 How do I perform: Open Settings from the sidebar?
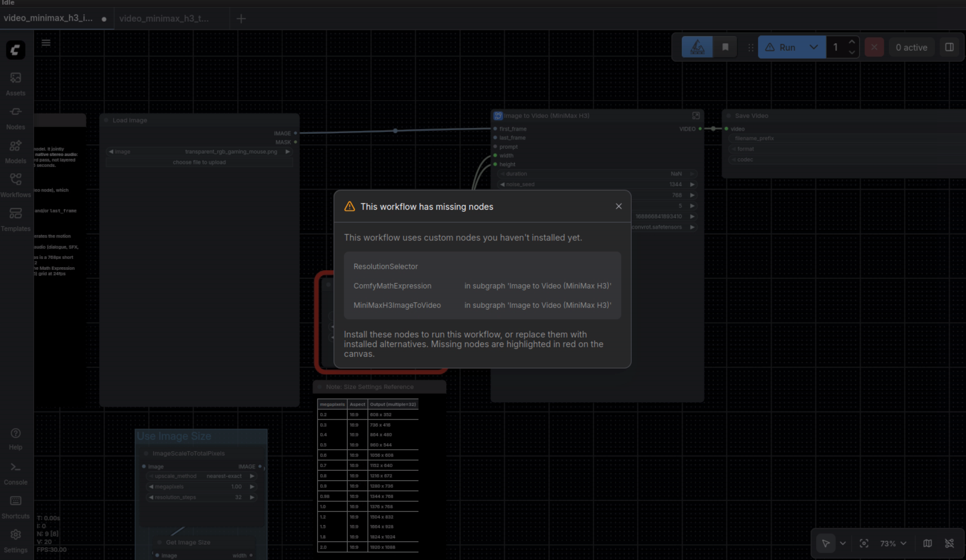[15, 541]
